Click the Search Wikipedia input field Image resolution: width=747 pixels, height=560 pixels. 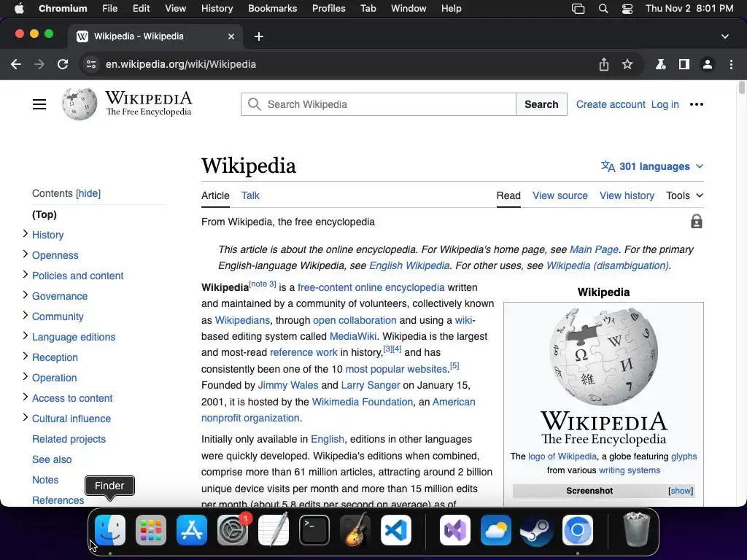point(379,104)
